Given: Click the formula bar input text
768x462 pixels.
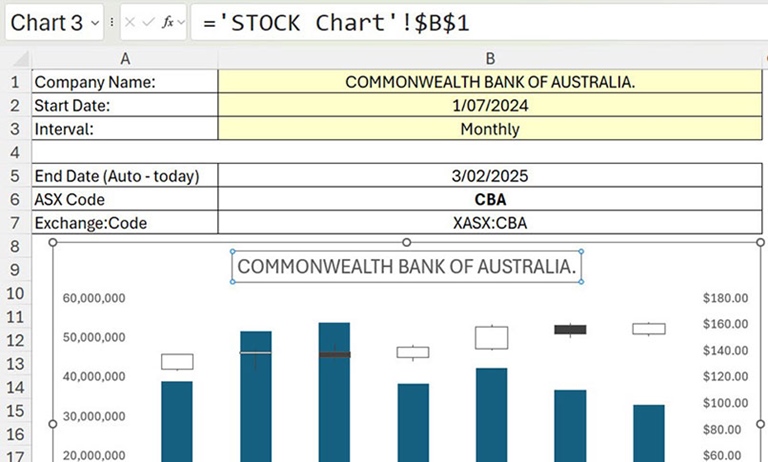Looking at the screenshot, I should coord(336,23).
